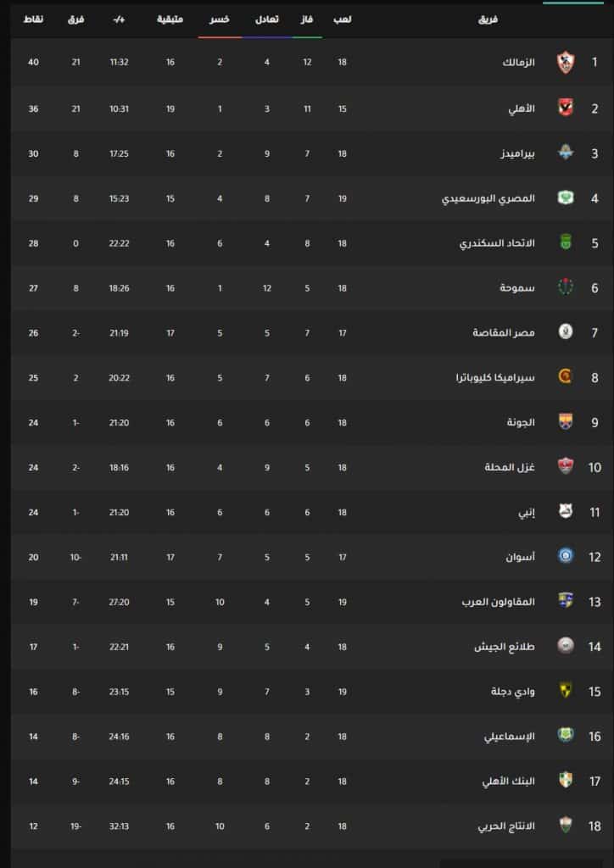Select the الانتاج الحربي table row
Screen dimensions: 614x868
pyautogui.click(x=310, y=826)
